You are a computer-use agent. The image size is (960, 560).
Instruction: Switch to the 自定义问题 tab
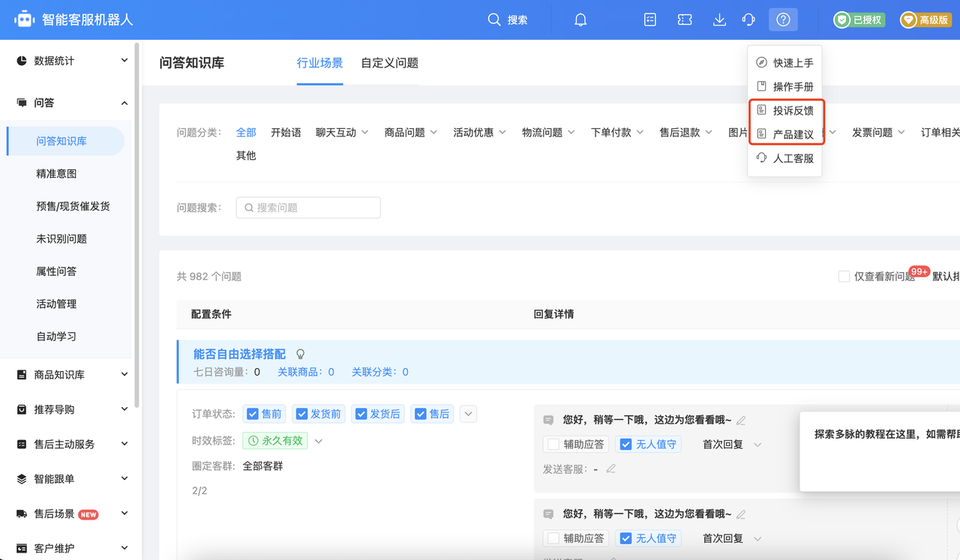click(389, 63)
